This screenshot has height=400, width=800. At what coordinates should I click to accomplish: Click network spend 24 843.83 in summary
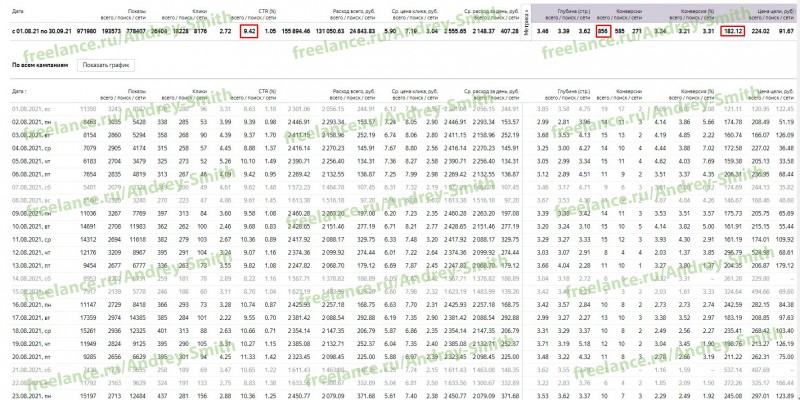pos(362,31)
